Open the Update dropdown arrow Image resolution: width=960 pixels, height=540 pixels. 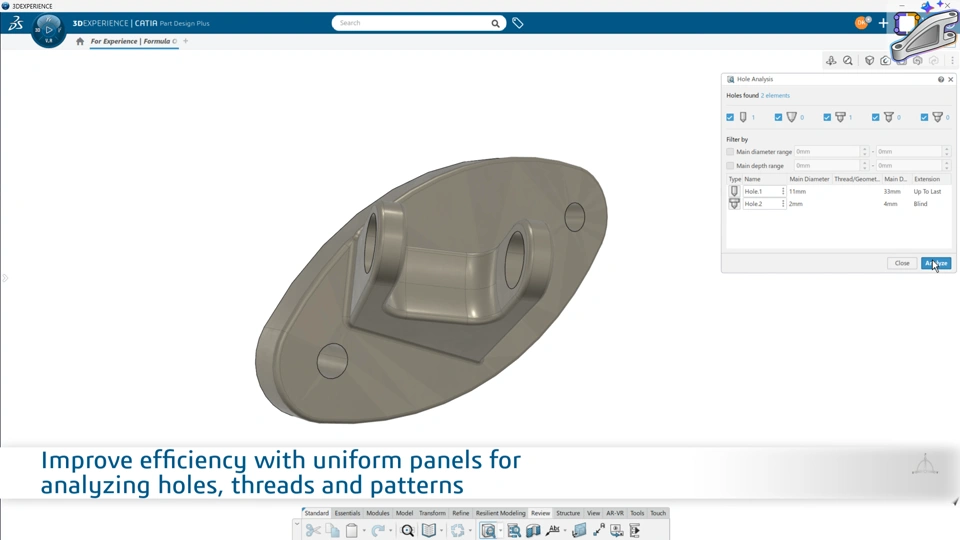tap(470, 531)
